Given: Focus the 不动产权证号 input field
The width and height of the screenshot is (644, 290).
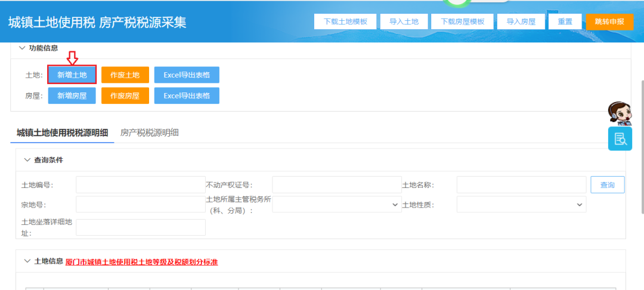Looking at the screenshot, I should pyautogui.click(x=337, y=185).
